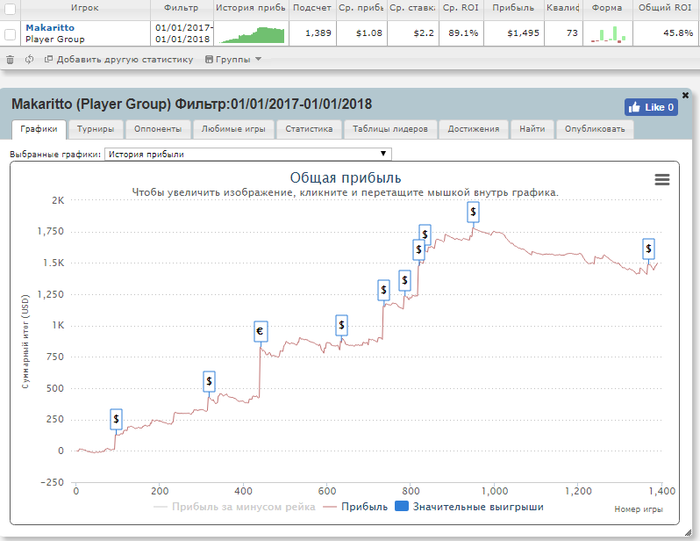Open the chart hamburger export menu

(x=662, y=179)
